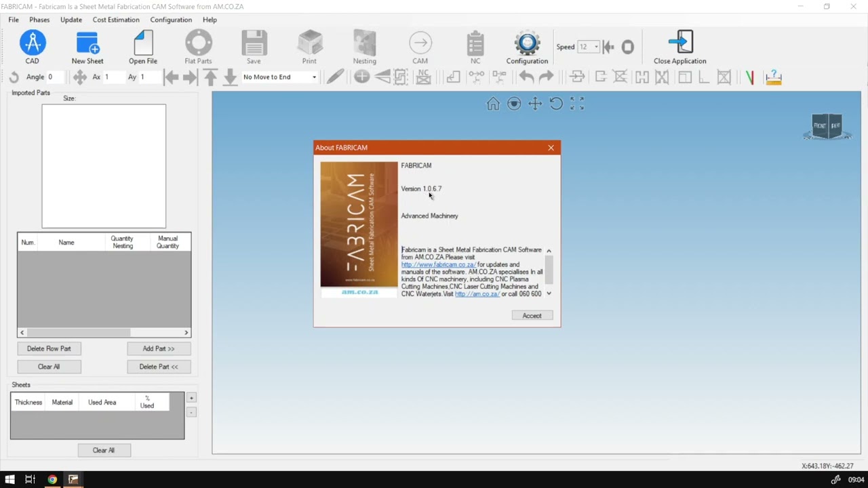Click the move-left arrow toolbar icon

pos(171,77)
